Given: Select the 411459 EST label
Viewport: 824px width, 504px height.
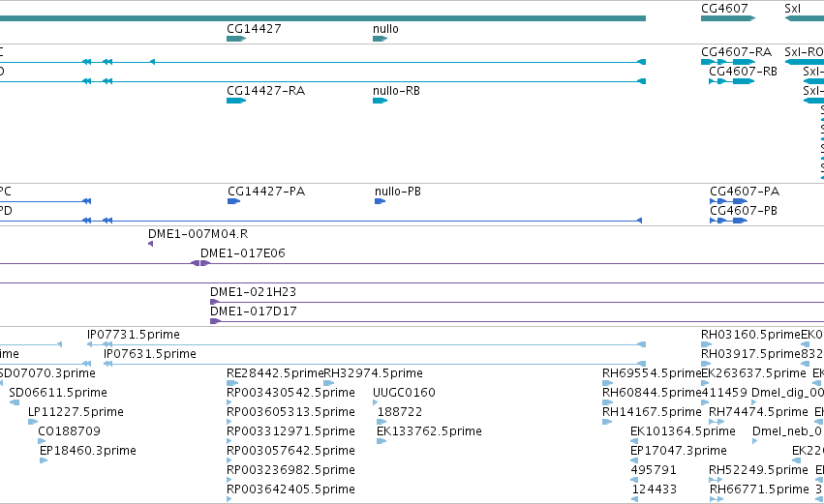Looking at the screenshot, I should [x=724, y=393].
